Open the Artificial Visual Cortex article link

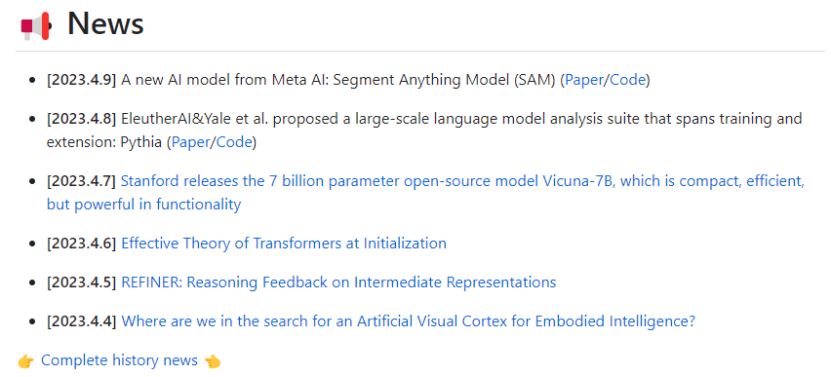click(x=408, y=321)
